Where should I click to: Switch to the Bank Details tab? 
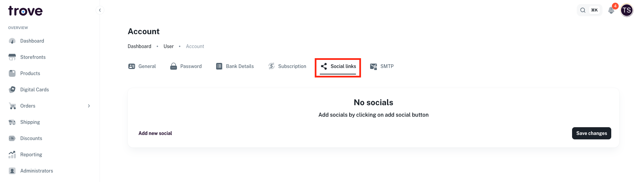tap(235, 66)
